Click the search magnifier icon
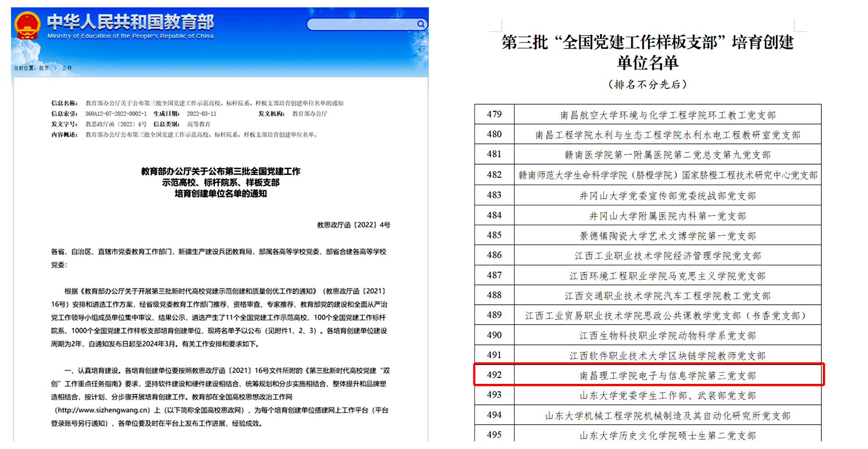Image resolution: width=868 pixels, height=449 pixels. coord(421,24)
